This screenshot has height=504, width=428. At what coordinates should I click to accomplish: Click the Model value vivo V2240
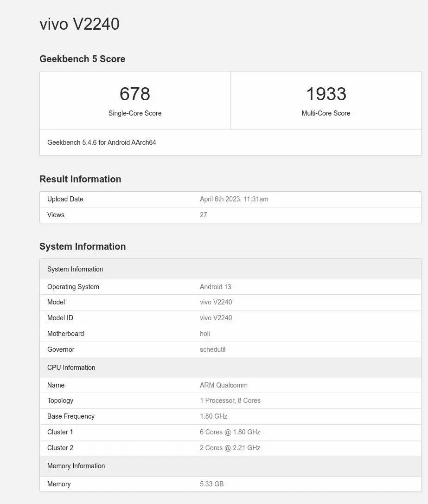click(216, 302)
